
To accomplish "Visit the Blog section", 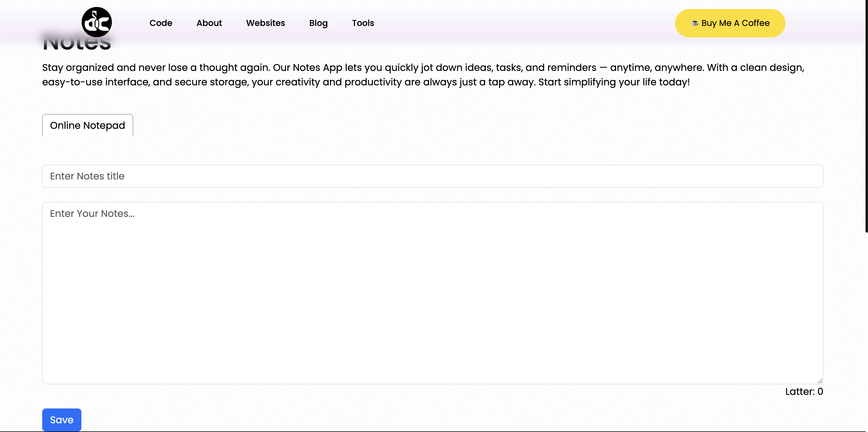I will click(318, 23).
